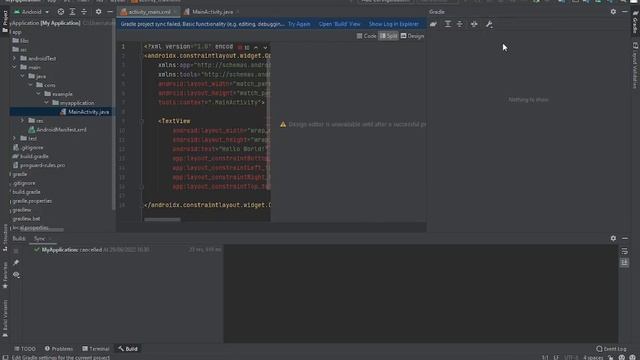This screenshot has height=360, width=640.
Task: Open the Project side tab on left edge
Action: (x=5, y=21)
